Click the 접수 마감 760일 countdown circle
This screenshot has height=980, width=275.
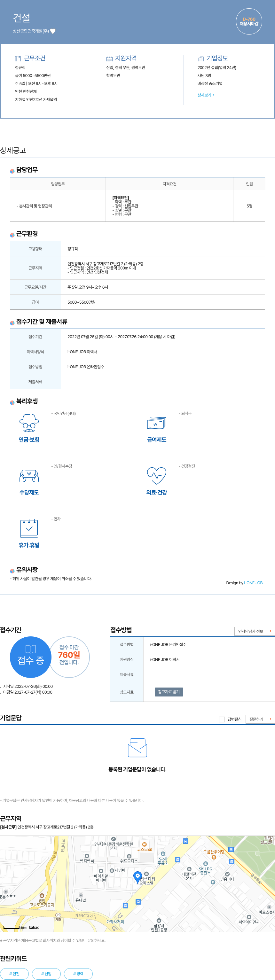click(x=69, y=657)
